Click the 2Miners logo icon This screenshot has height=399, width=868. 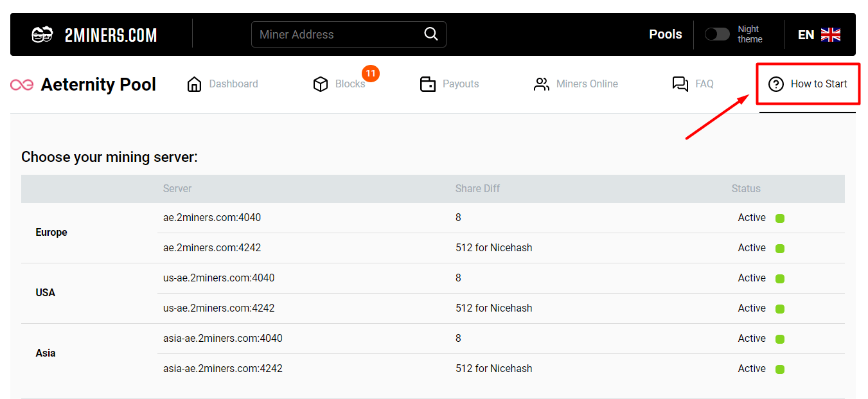coord(42,35)
